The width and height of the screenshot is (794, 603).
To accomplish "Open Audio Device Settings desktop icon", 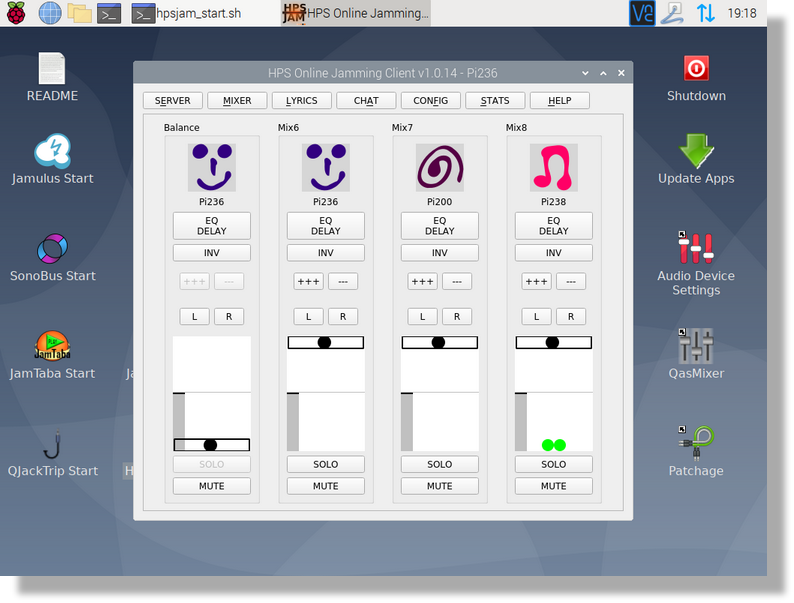I will pyautogui.click(x=696, y=263).
